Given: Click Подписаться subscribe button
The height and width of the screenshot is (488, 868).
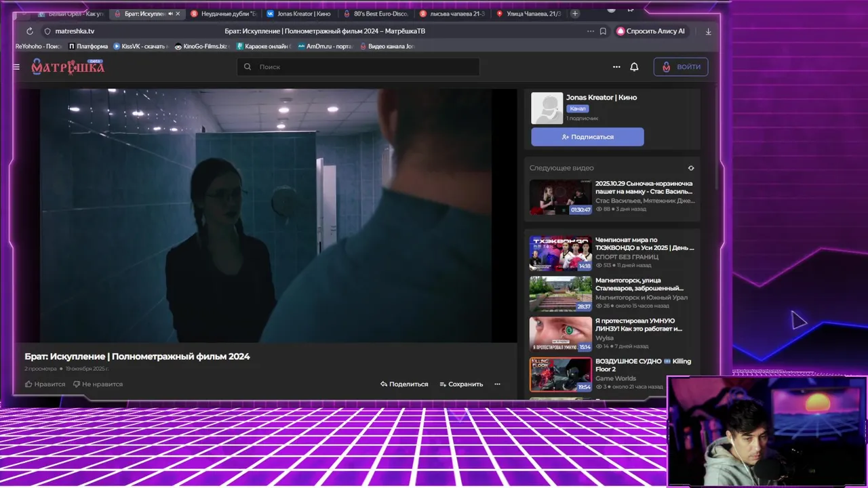Looking at the screenshot, I should tap(587, 137).
